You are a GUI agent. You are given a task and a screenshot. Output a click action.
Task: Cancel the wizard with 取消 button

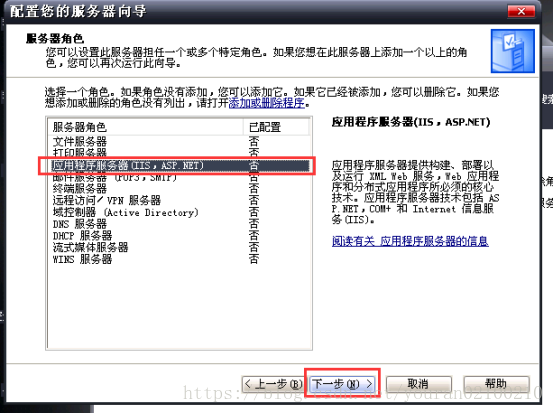[x=419, y=384]
